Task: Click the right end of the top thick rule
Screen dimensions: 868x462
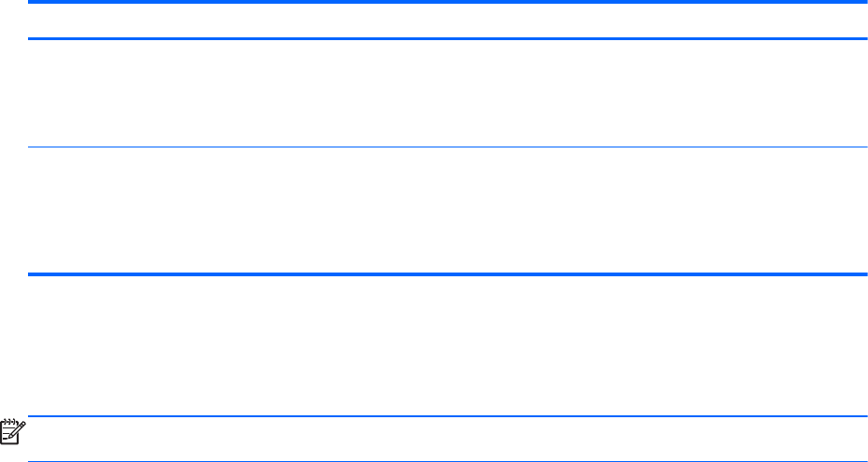Action: 863,3
